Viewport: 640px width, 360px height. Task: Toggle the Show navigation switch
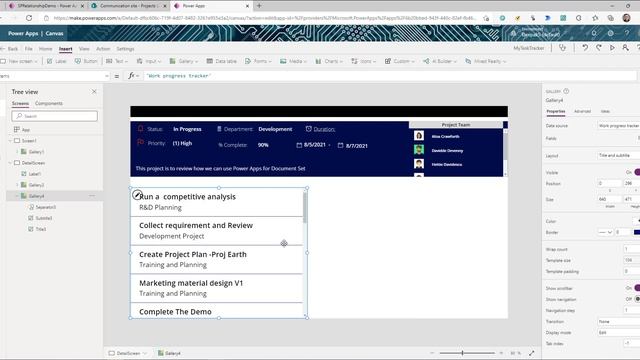pyautogui.click(x=636, y=299)
